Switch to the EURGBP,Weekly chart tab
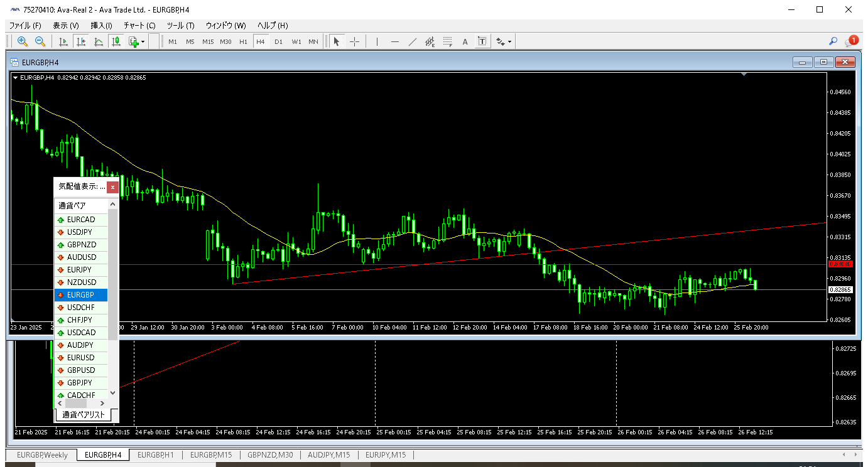This screenshot has height=467, width=868. pos(42,455)
